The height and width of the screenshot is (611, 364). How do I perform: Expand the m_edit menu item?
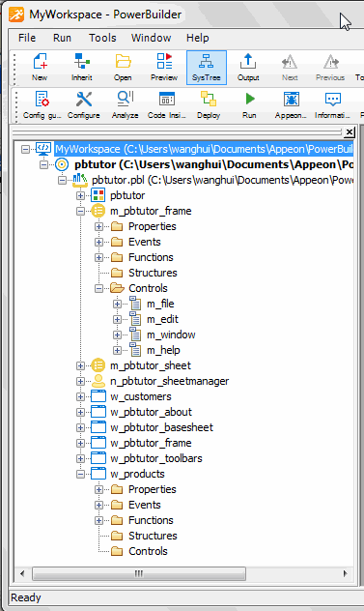[x=117, y=320]
